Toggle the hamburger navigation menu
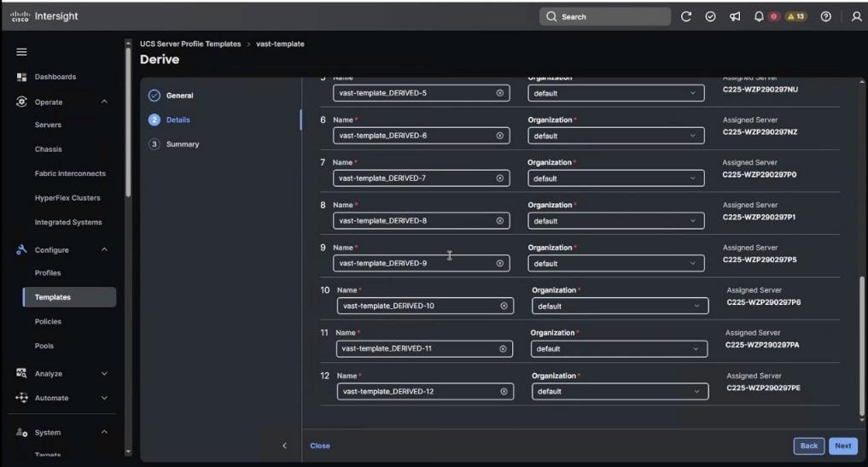The height and width of the screenshot is (467, 868). [x=21, y=52]
